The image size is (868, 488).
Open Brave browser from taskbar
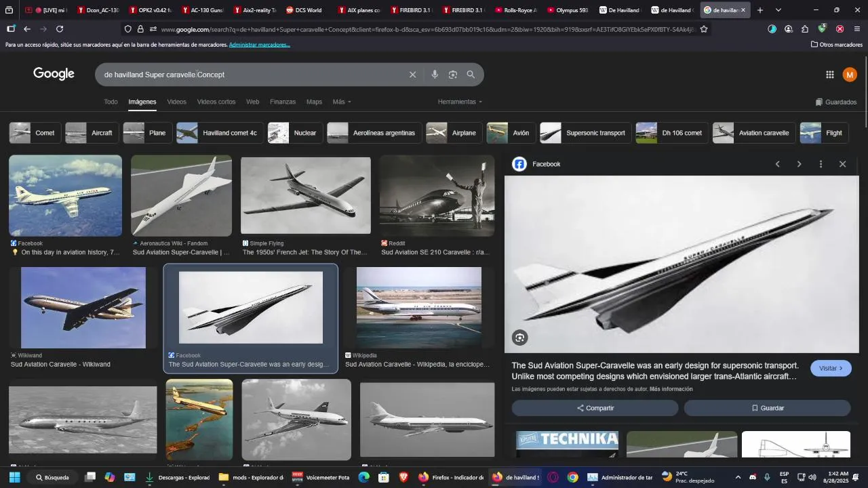403,477
